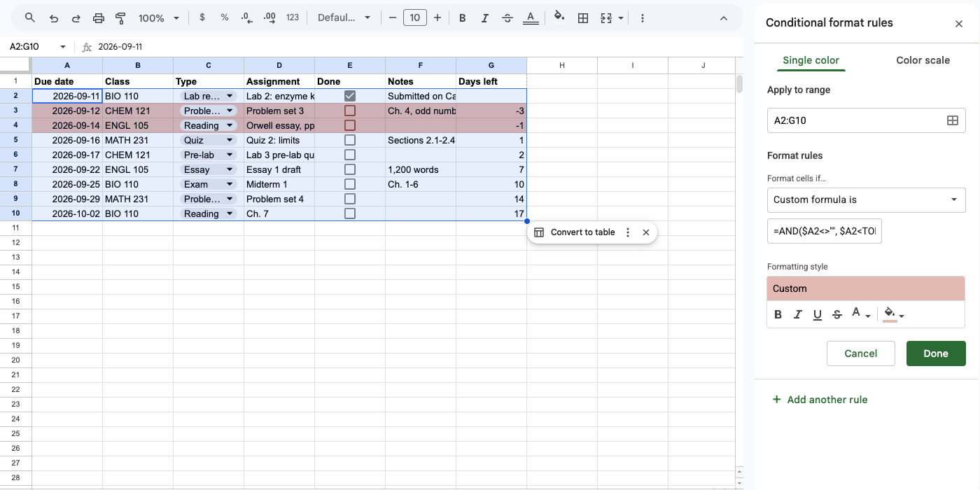
Task: Check Done for Midterm 1
Action: click(x=350, y=184)
